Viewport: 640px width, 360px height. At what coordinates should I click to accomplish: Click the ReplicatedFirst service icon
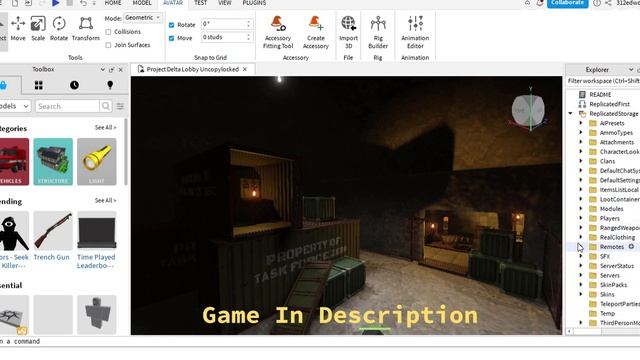tap(582, 104)
